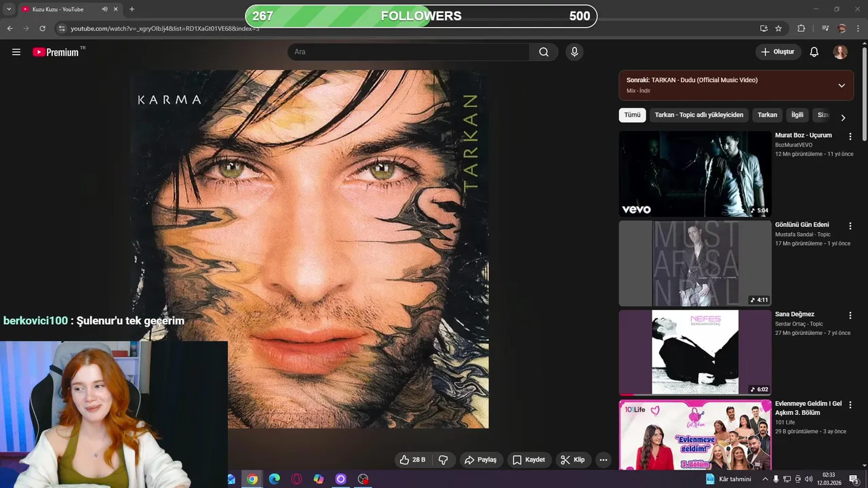The image size is (868, 488).
Task: Open Chrome three-dot menu
Action: tap(859, 28)
